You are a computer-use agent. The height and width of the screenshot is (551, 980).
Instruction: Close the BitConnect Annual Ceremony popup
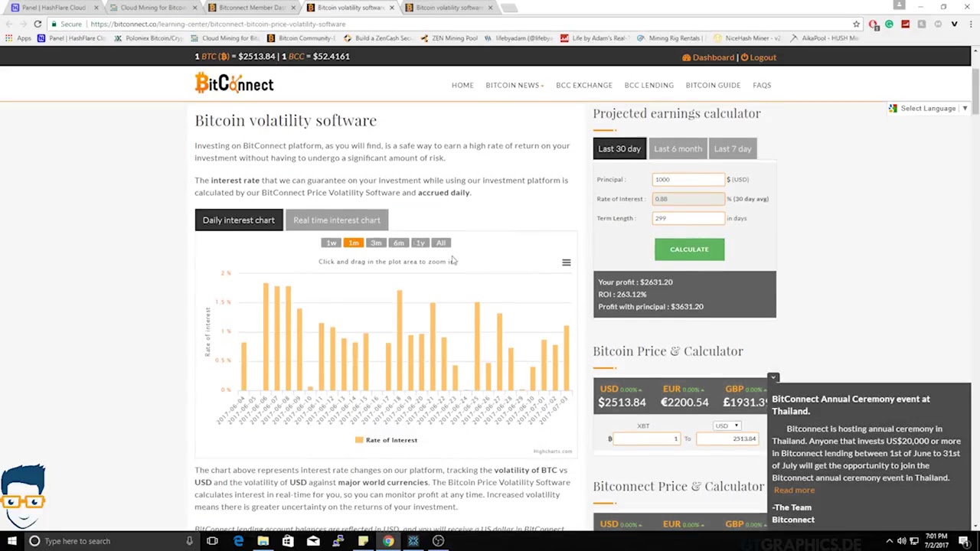point(773,378)
